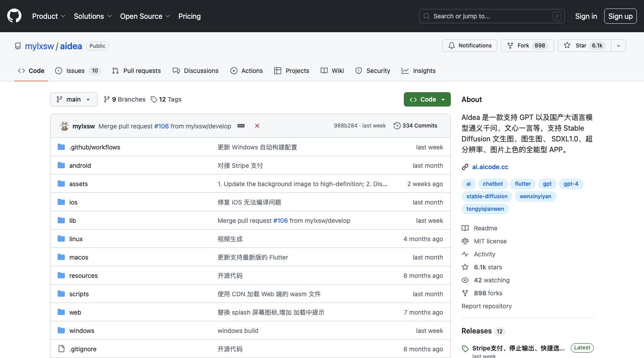Open the Solutions dropdown menu
Screen dimensions: 644x358
[x=93, y=16]
